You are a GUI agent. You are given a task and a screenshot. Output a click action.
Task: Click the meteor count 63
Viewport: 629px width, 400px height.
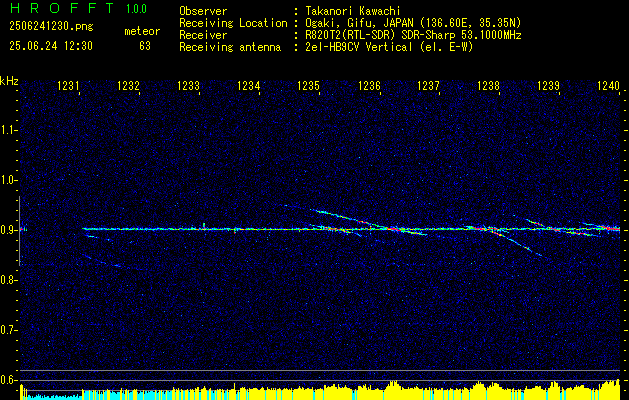point(145,46)
